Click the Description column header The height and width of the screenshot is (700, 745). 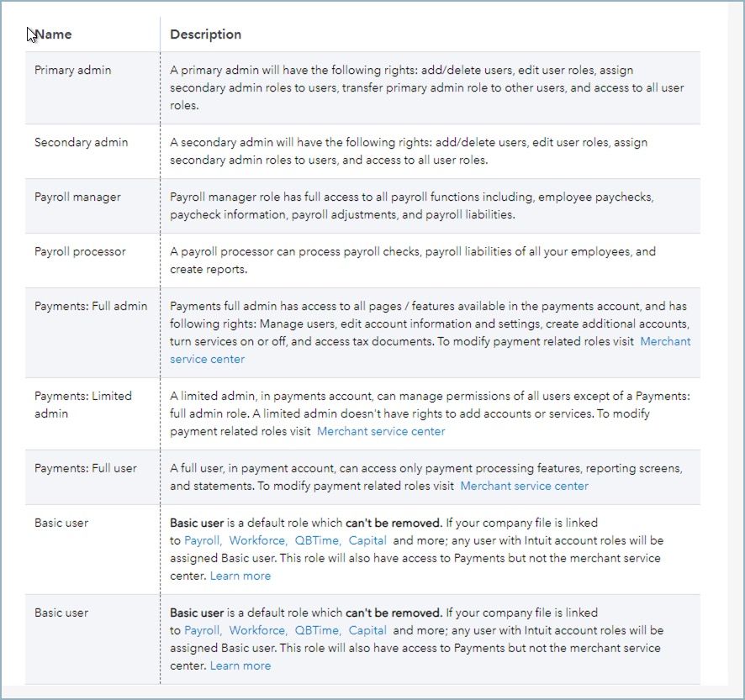pos(205,34)
